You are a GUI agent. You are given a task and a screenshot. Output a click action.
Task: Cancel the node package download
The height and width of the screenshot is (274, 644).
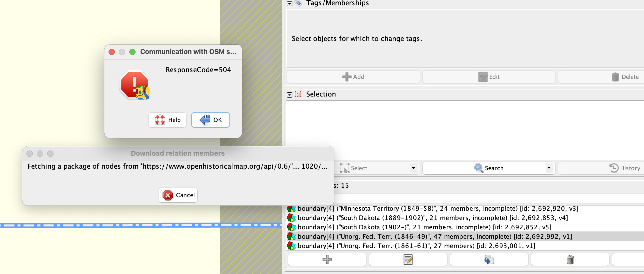178,195
